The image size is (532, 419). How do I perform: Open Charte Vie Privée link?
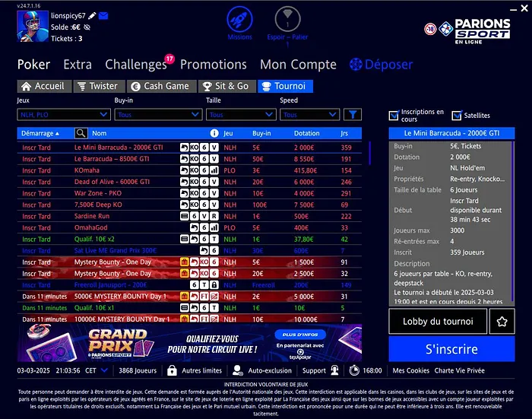click(459, 370)
